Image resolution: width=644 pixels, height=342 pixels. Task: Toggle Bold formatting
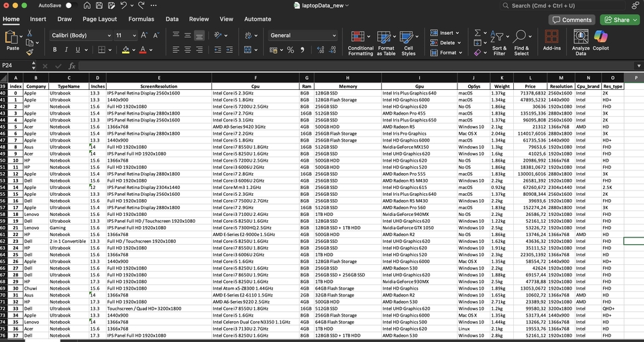pyautogui.click(x=54, y=50)
